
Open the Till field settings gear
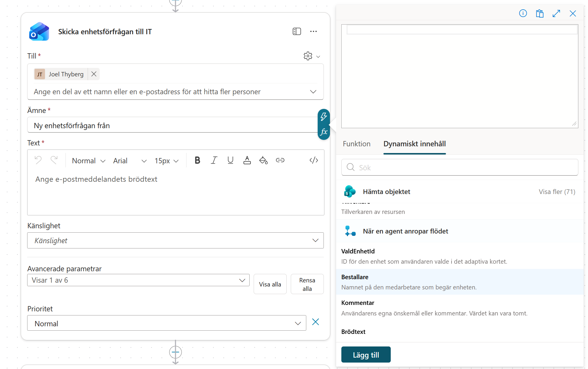308,56
